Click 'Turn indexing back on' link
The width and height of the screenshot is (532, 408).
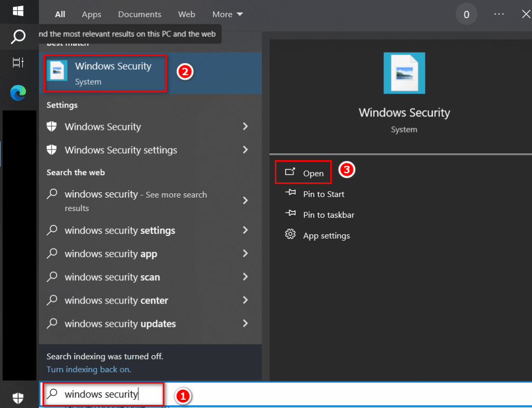89,370
